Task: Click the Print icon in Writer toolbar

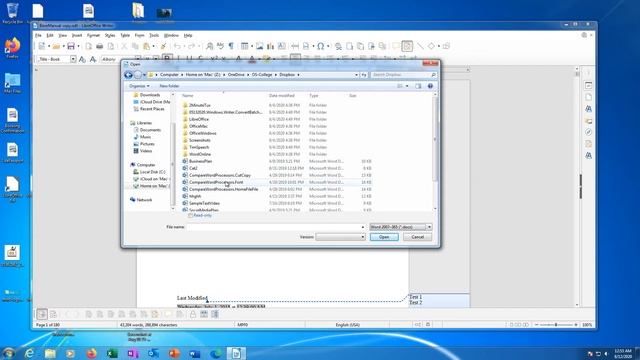Action: pos(100,47)
